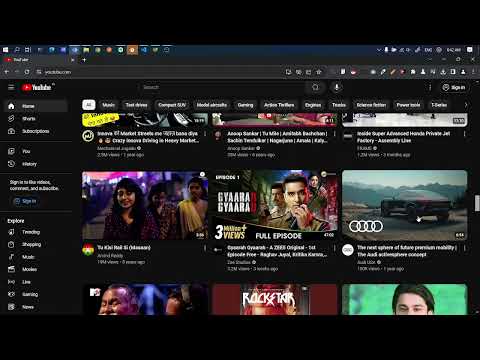Play the Gyaara Gyaara Full Episode thumbnail
This screenshot has width=480, height=360.
tap(275, 205)
